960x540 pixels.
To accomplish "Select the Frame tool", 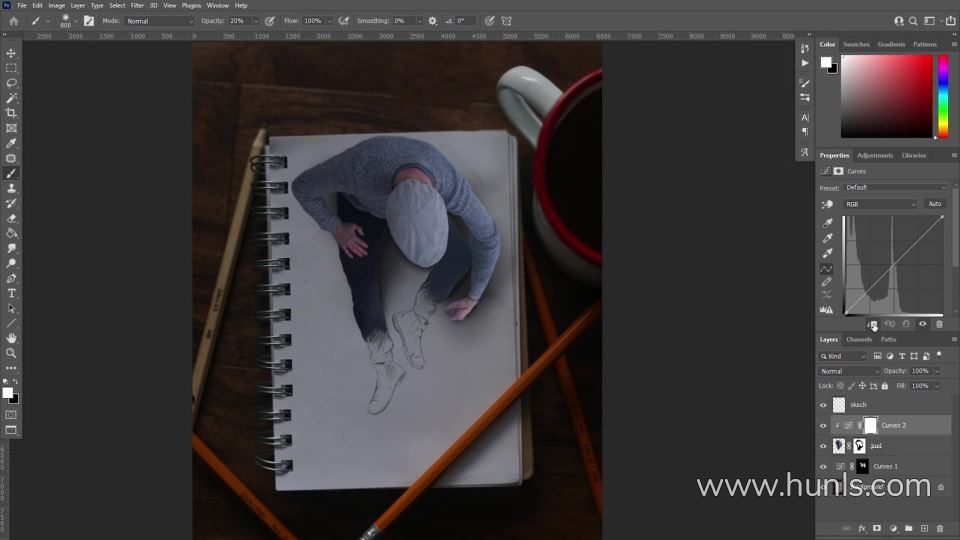I will click(x=11, y=128).
